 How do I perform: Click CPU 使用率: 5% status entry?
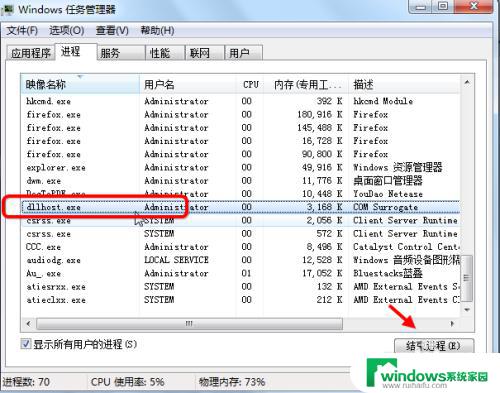[x=127, y=382]
